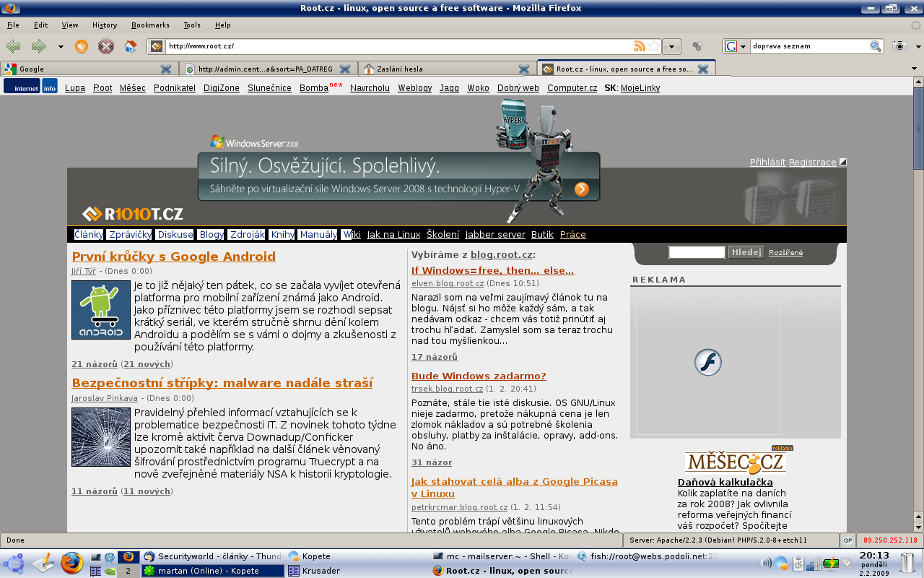
Task: Close the Google tab
Action: tap(166, 69)
